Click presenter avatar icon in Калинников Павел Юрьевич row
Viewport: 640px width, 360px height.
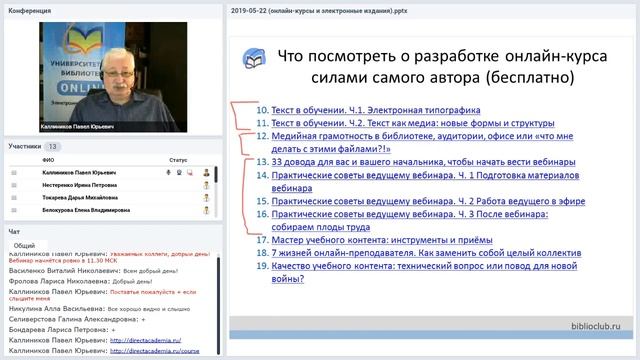pos(206,173)
